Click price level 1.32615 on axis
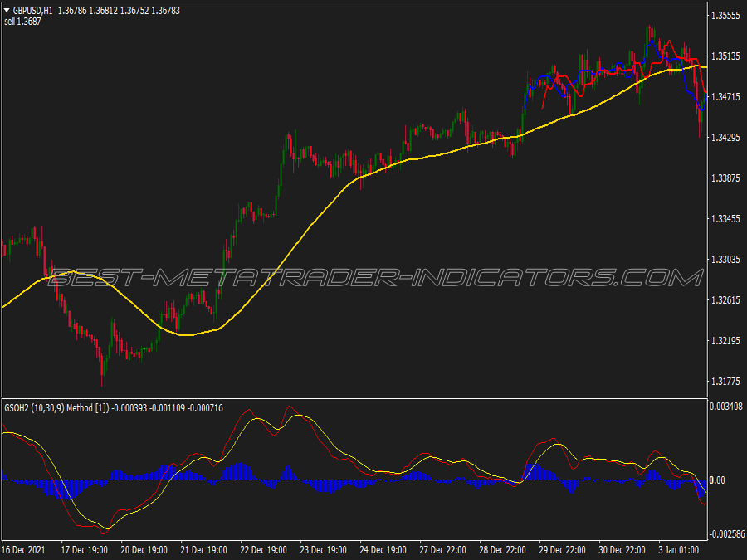Viewport: 747px width, 560px height. click(x=725, y=300)
